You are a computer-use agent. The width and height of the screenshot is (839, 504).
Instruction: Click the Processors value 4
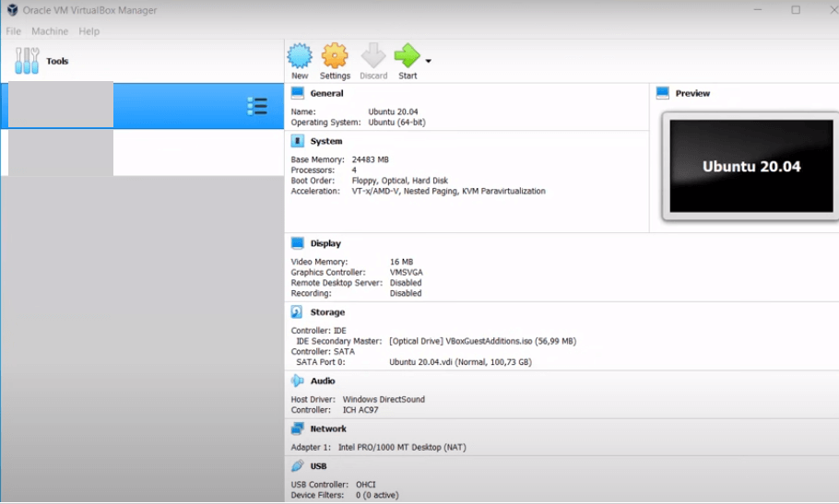354,170
